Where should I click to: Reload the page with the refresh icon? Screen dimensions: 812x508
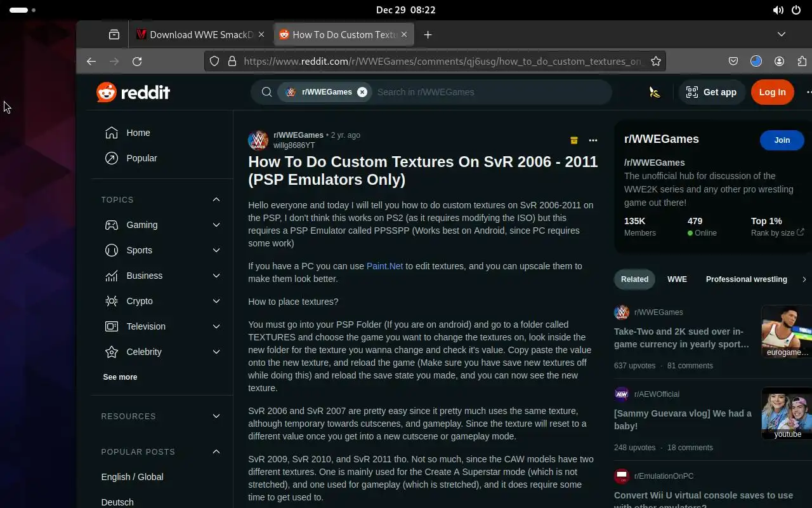(137, 62)
